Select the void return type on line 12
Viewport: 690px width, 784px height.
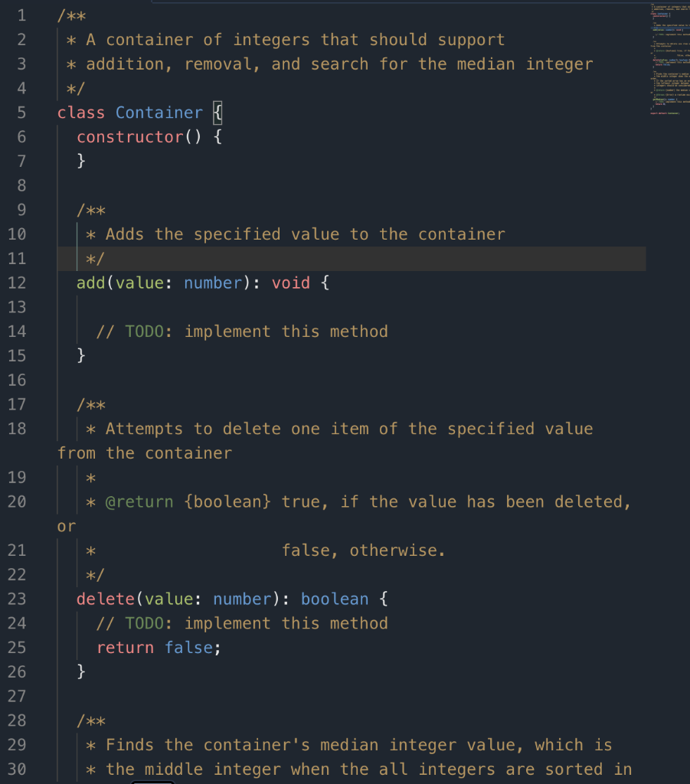click(290, 283)
